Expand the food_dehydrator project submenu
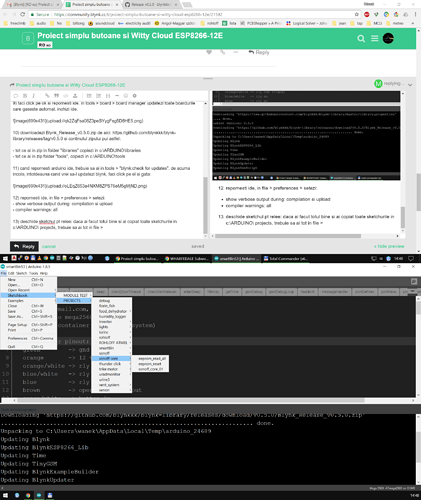Image resolution: width=421 pixels, height=500 pixels. click(112, 311)
